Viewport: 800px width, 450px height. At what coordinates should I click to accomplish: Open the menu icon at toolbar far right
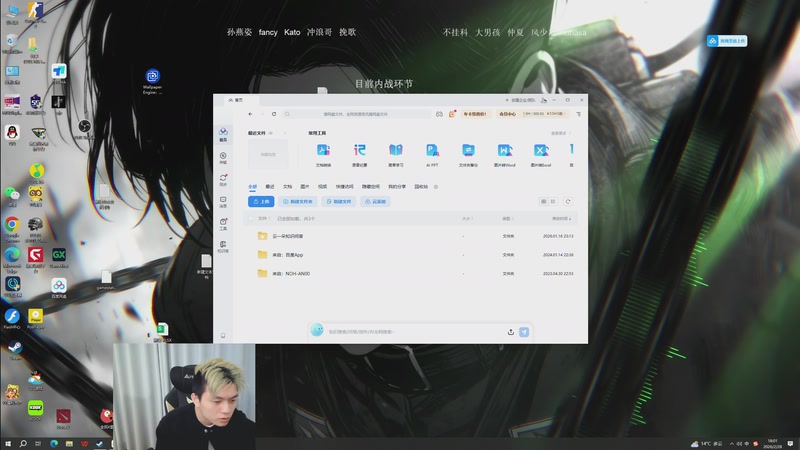(579, 114)
